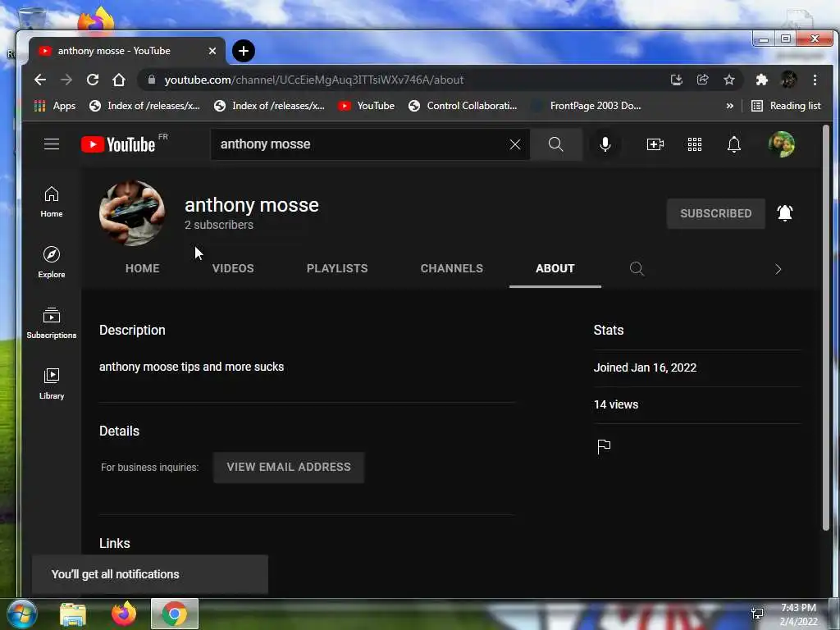Switch to the PLAYLISTS tab
840x630 pixels.
pyautogui.click(x=337, y=268)
